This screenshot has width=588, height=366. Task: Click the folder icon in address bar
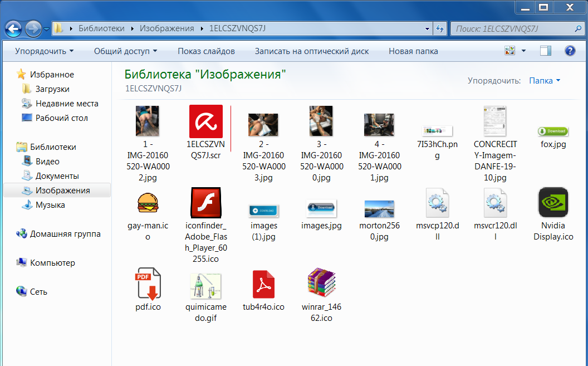point(58,28)
